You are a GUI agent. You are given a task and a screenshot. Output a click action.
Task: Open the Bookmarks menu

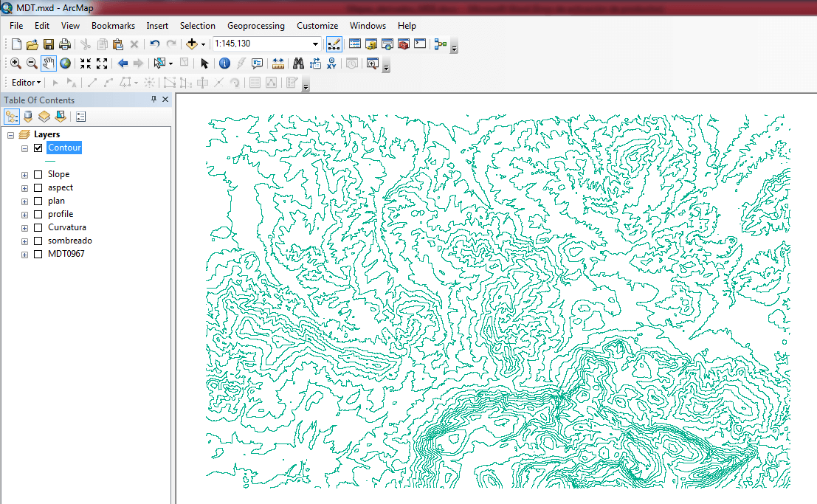113,26
